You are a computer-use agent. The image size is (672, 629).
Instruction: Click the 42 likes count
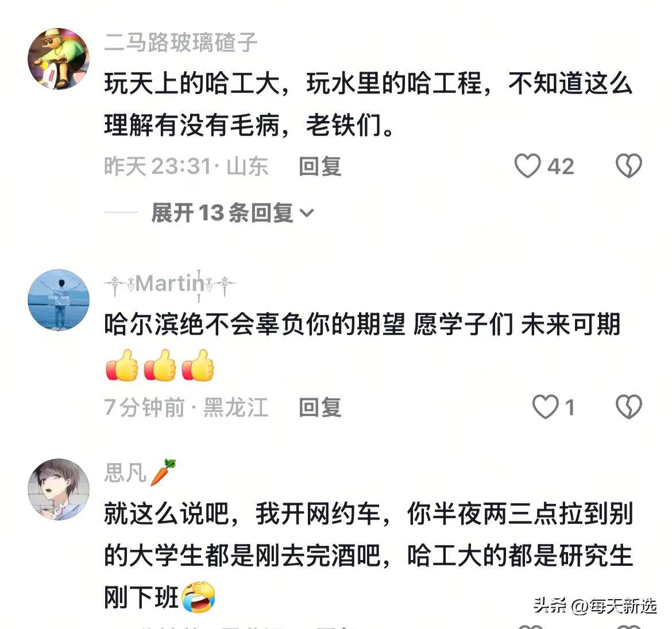[x=561, y=166]
